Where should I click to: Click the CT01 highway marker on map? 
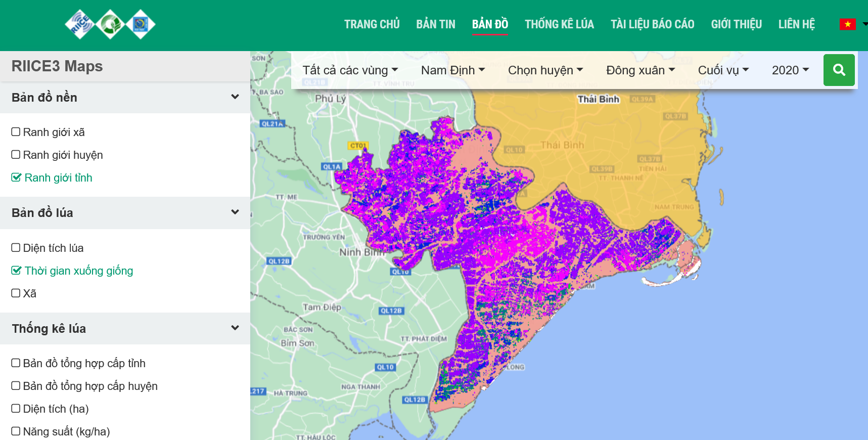(x=358, y=146)
